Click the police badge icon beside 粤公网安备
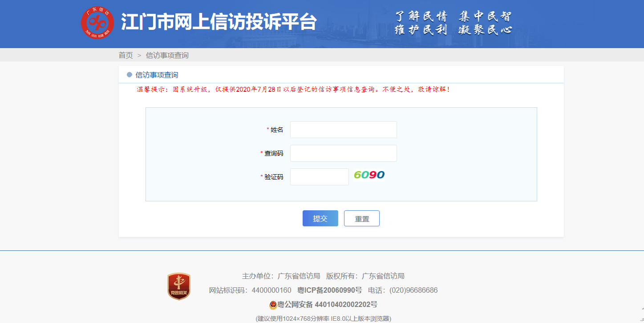 [x=273, y=305]
